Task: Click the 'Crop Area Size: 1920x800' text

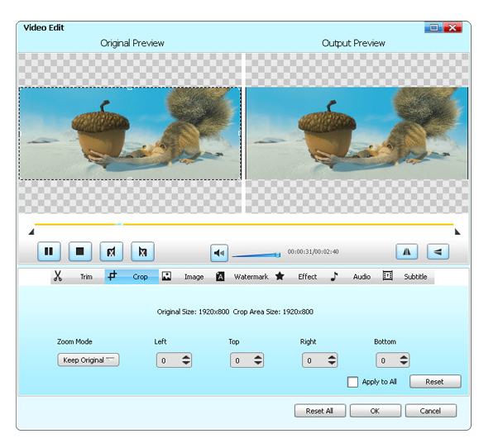Action: tap(273, 312)
